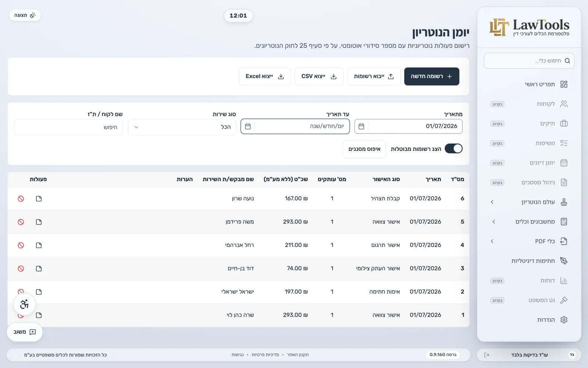This screenshot has height=368, width=588.
Task: Click the מתאריך date field 01/07/2026
Action: (x=409, y=126)
